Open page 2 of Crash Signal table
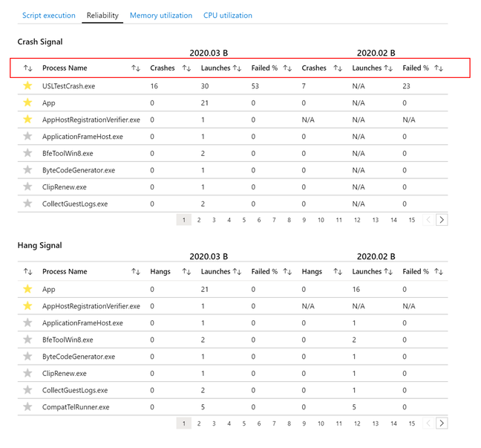This screenshot has height=448, width=481. point(199,220)
